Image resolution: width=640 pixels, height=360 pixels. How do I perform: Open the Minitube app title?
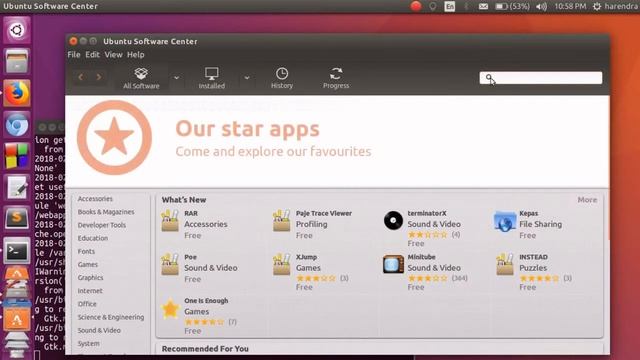click(x=421, y=257)
